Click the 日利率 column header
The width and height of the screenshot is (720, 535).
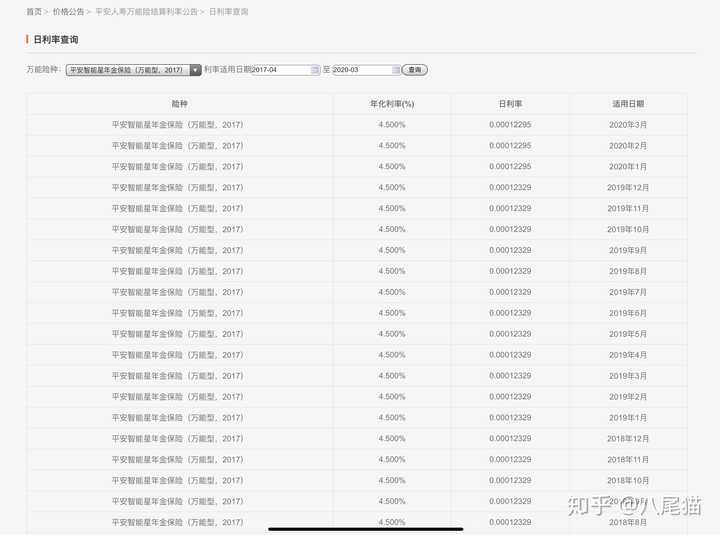click(510, 104)
